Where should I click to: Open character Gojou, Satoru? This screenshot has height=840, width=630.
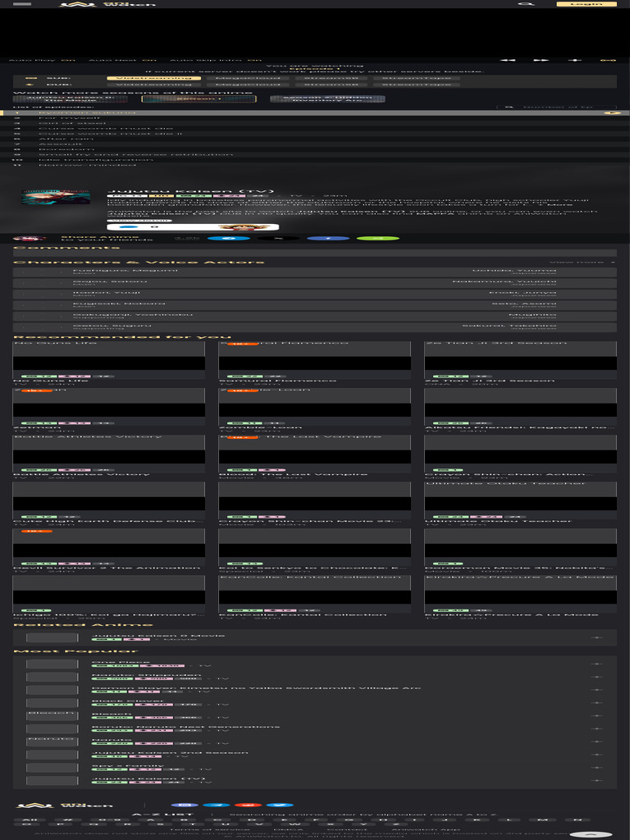[110, 281]
